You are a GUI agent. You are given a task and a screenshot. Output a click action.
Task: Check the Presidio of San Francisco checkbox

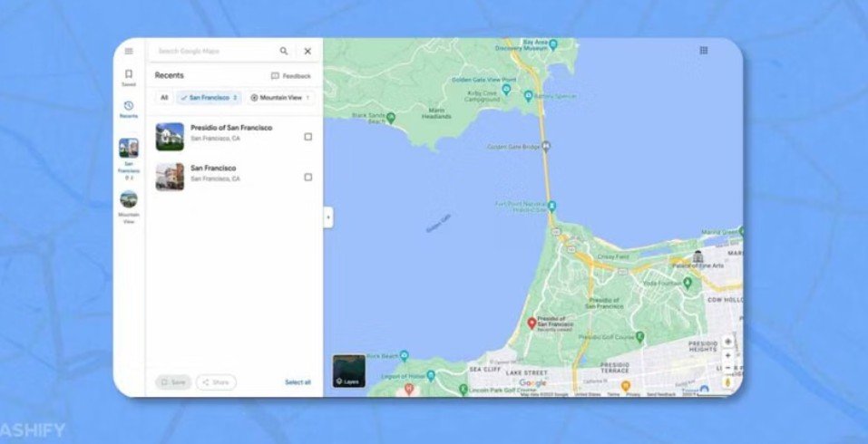point(308,137)
